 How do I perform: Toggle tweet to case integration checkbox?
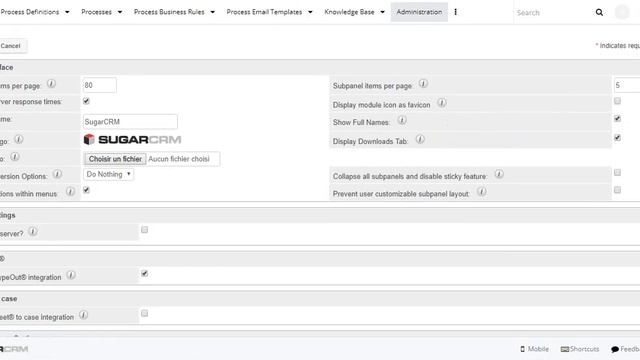(144, 313)
